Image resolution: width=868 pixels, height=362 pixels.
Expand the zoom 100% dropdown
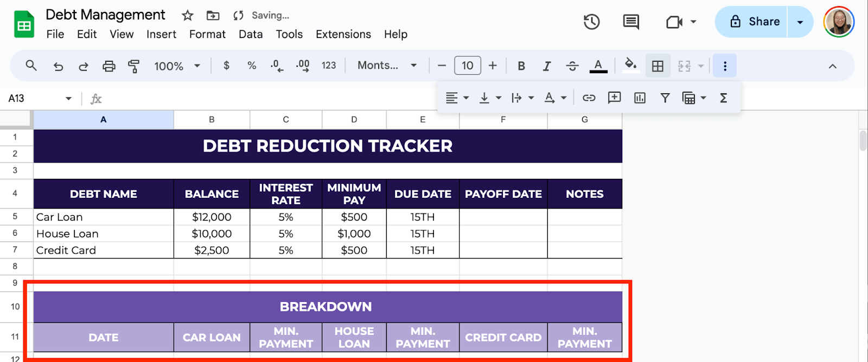point(177,66)
